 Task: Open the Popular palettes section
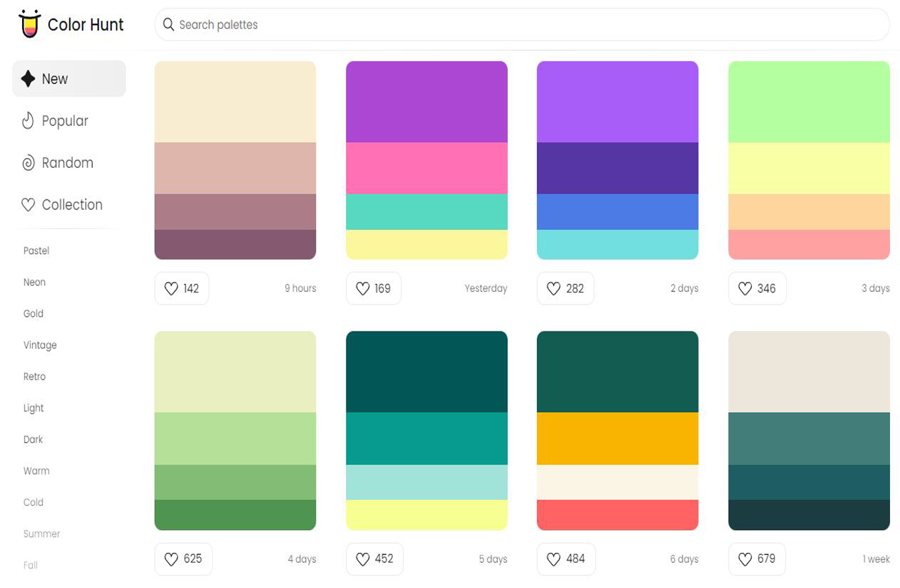(65, 121)
